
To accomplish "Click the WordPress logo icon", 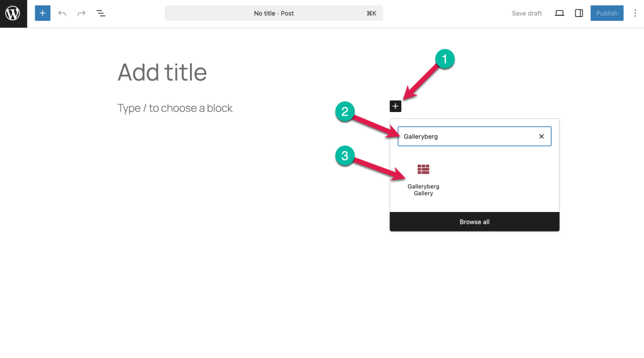I will (x=13, y=14).
